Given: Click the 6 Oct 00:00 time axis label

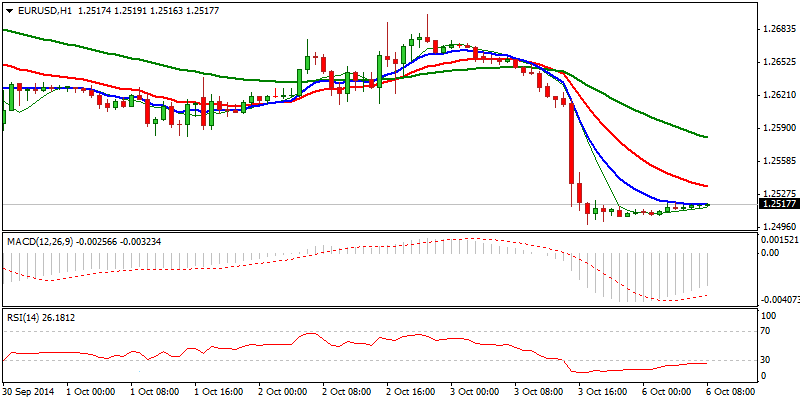Looking at the screenshot, I should [666, 392].
